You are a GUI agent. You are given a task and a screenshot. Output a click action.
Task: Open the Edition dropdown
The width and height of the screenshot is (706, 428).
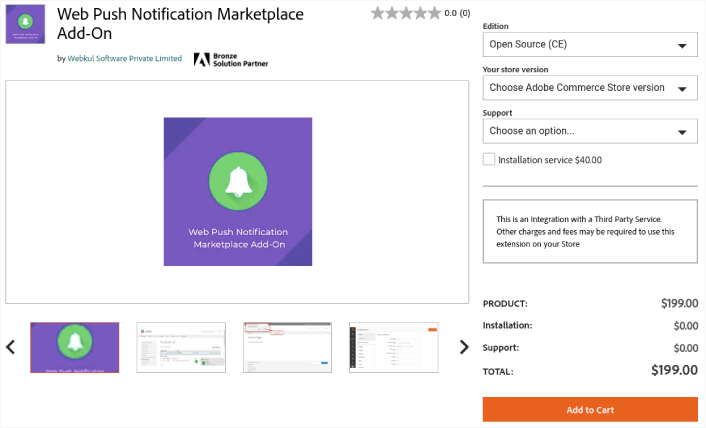589,45
